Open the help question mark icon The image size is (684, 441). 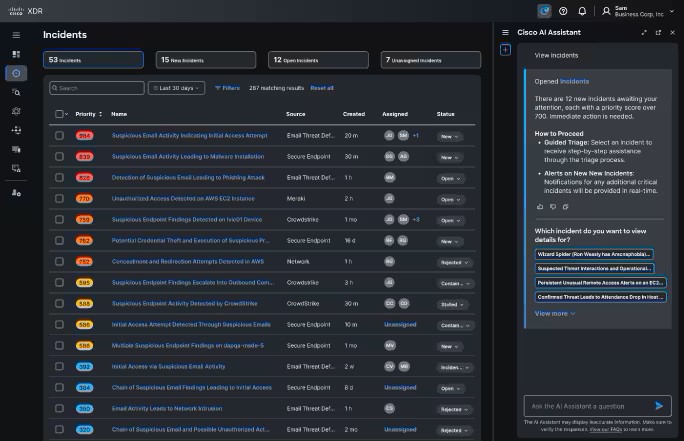(x=563, y=11)
